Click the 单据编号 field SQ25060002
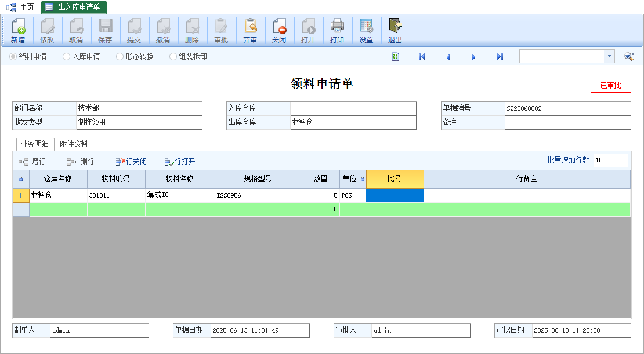Viewport: 644px width, 354px height. (x=567, y=108)
